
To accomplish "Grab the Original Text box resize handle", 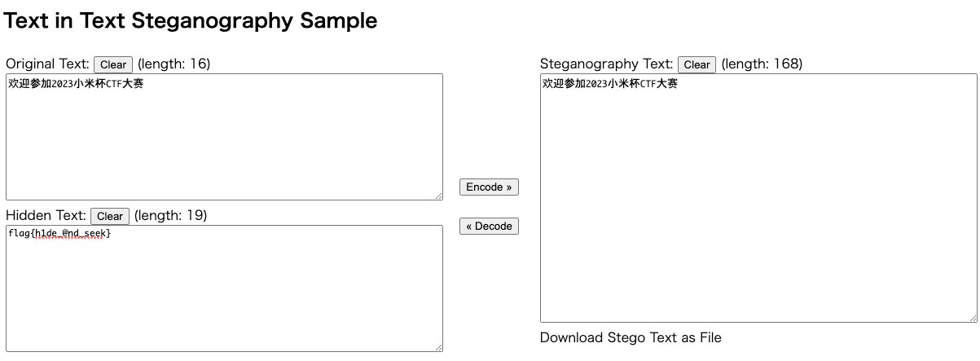I will (x=438, y=196).
